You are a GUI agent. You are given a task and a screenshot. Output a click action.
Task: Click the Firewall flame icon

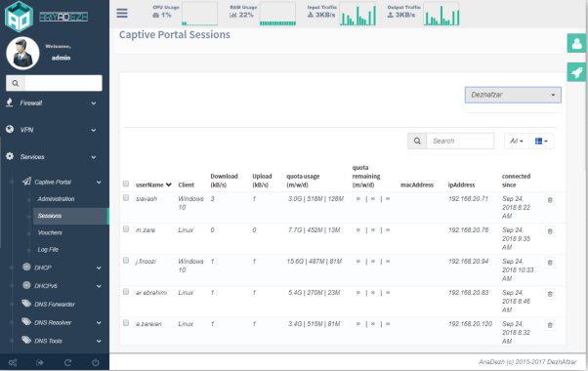(x=10, y=103)
